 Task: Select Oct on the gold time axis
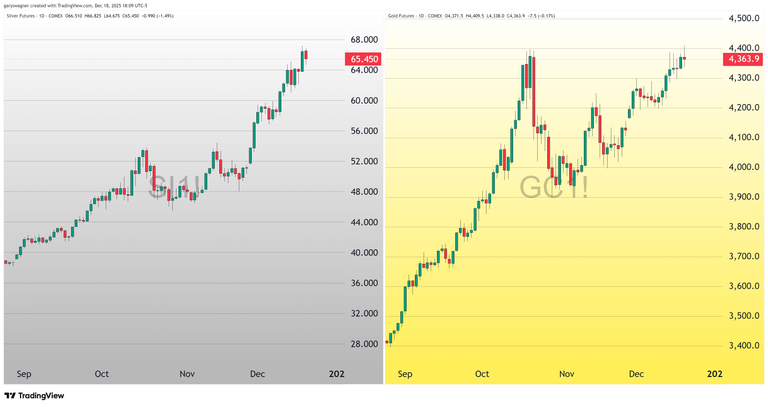pyautogui.click(x=482, y=374)
